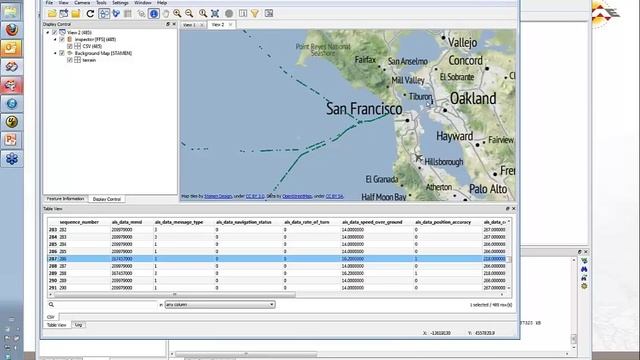Click the Zoom to Selected magnifier icon
The width and height of the screenshot is (640, 360).
click(203, 13)
